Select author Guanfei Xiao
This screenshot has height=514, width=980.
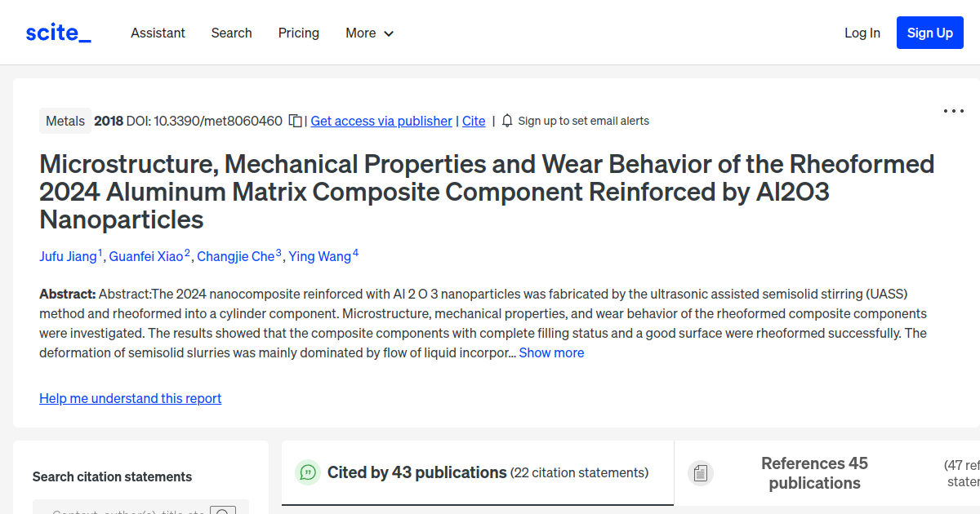[146, 256]
